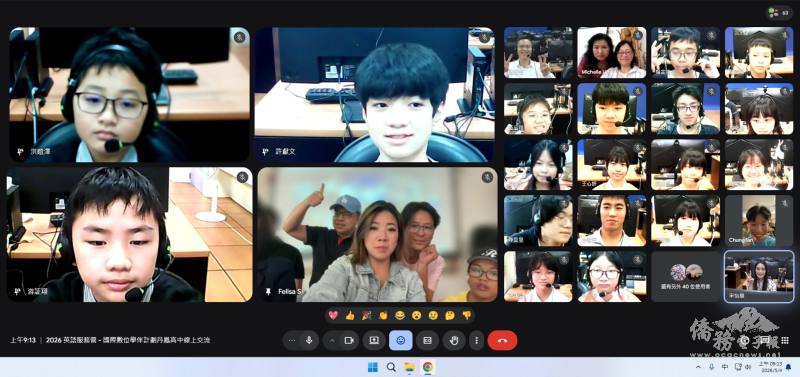Toggle the microphone in Meet controls
Image resolution: width=800 pixels, height=377 pixels.
(309, 340)
